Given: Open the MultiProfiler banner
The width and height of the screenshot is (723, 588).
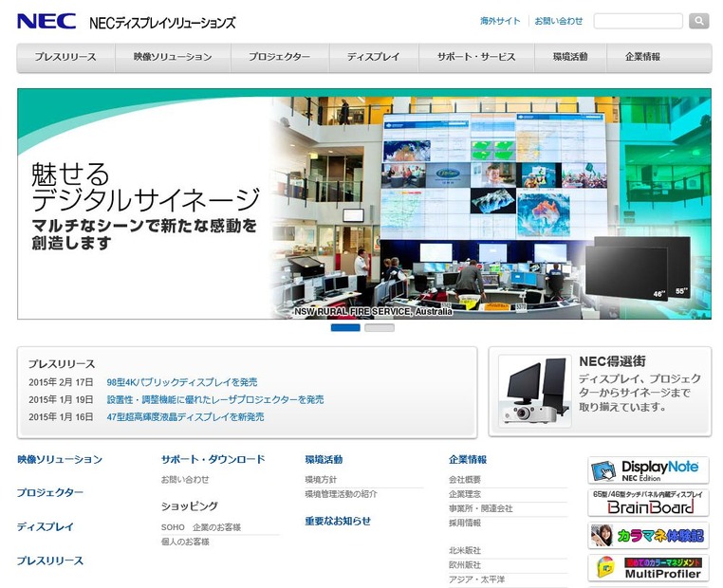Looking at the screenshot, I should (648, 568).
